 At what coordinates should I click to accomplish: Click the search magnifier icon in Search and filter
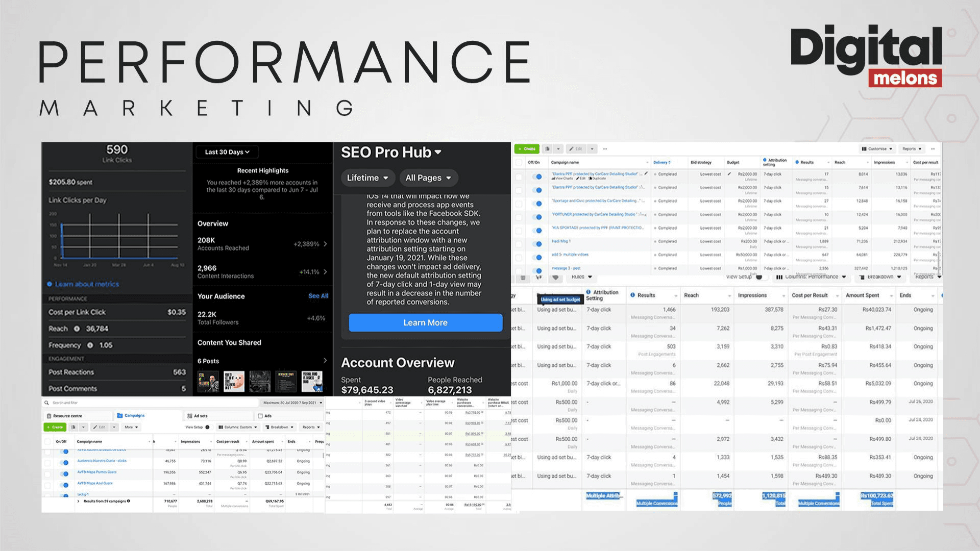(47, 403)
